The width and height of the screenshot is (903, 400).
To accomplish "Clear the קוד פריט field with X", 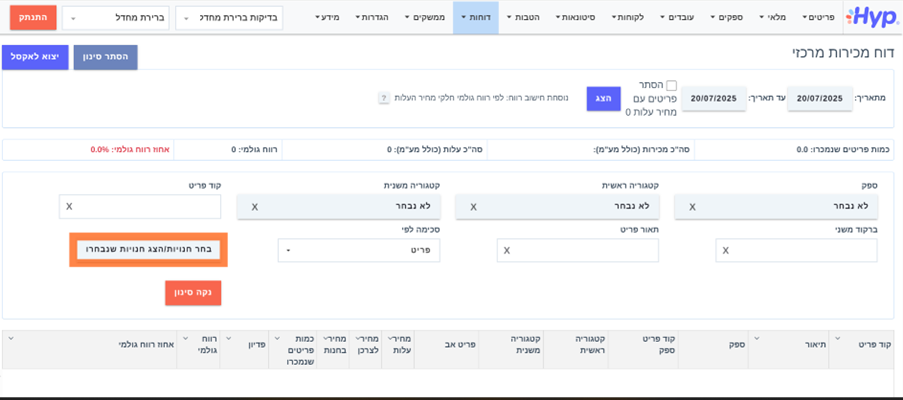I will [69, 207].
